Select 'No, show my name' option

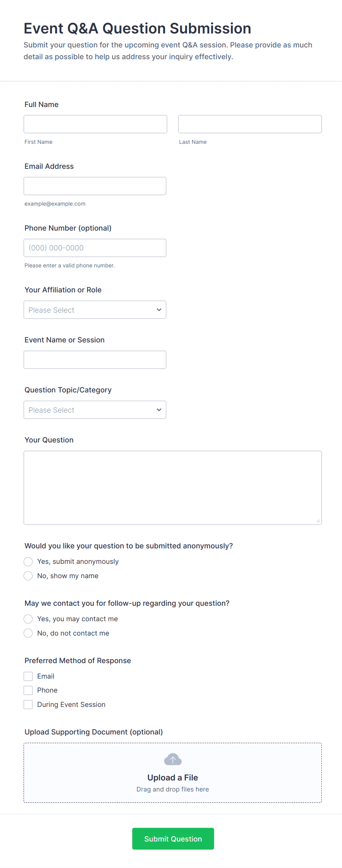click(28, 576)
